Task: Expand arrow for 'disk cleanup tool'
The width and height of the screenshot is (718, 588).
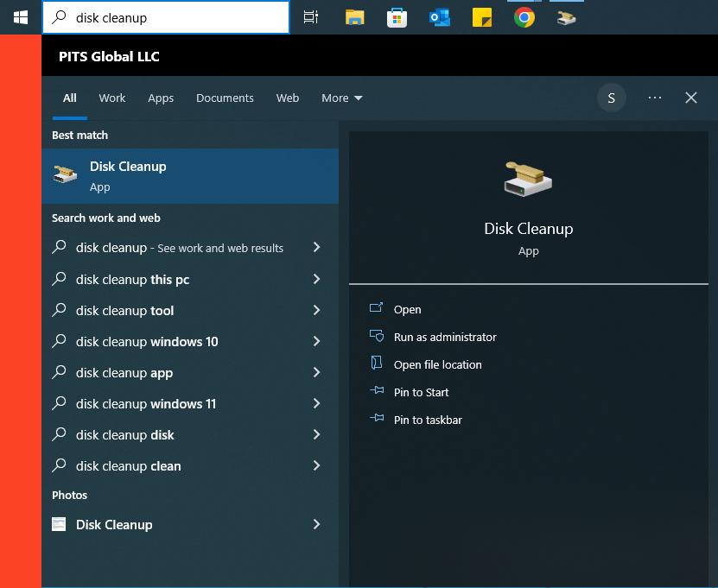Action: coord(316,310)
